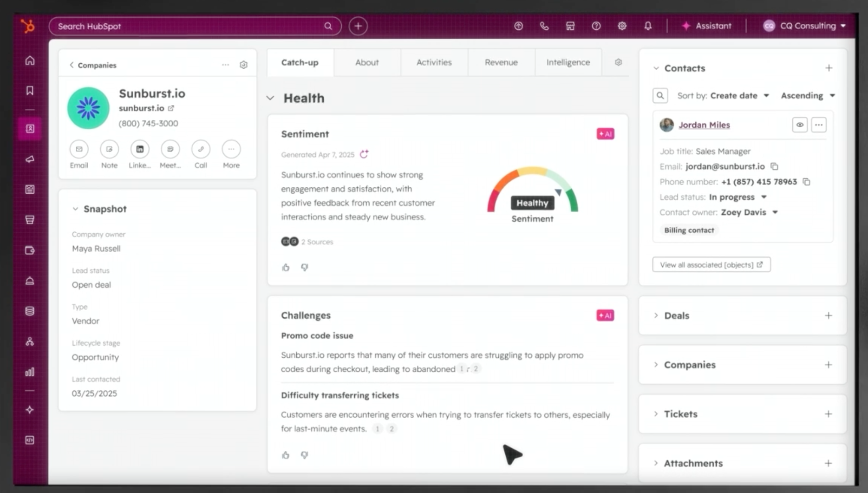
Task: Search contacts magnifier icon in Contacts card
Action: point(660,95)
